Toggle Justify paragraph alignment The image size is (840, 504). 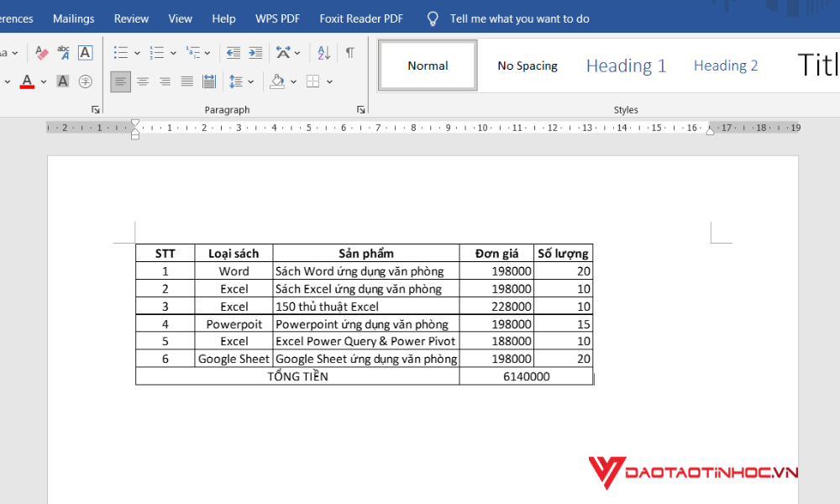click(x=186, y=81)
